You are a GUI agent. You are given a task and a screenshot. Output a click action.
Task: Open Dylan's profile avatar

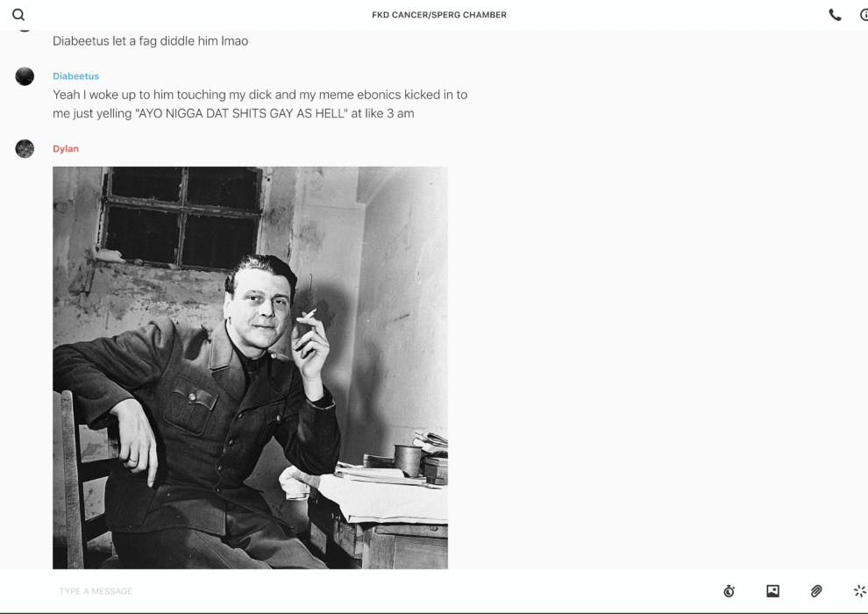coord(25,148)
